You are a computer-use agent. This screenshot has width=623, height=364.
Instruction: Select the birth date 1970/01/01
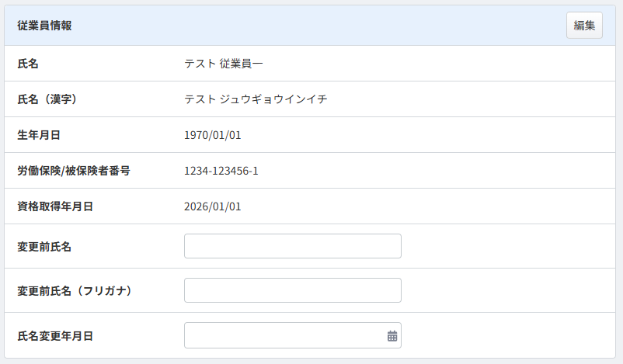pos(213,135)
